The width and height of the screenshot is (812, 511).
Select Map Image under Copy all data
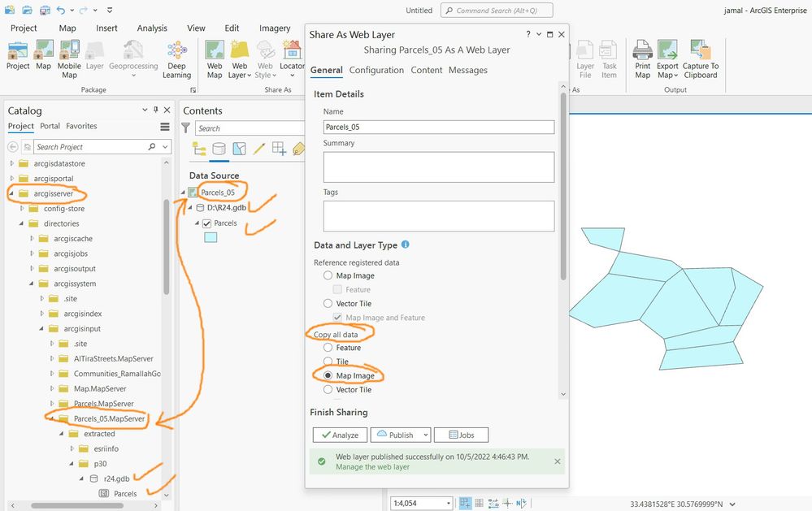[x=328, y=375]
